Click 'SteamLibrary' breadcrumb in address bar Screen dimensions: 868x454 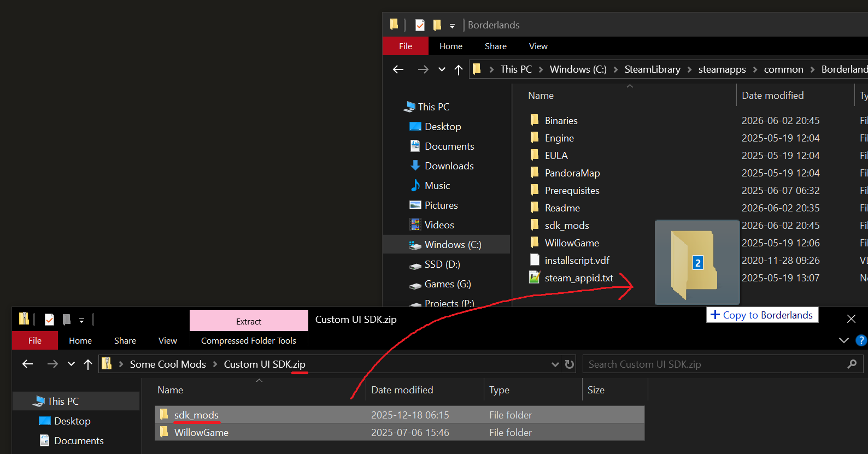pos(653,69)
